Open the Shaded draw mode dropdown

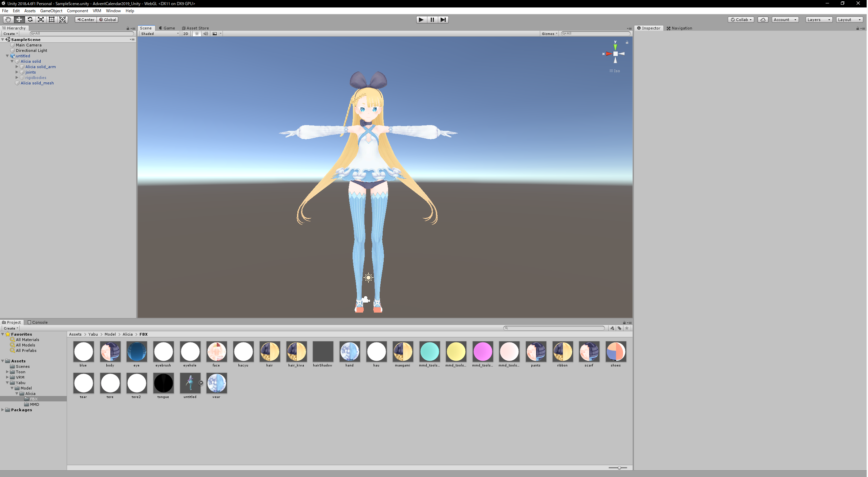coord(160,34)
